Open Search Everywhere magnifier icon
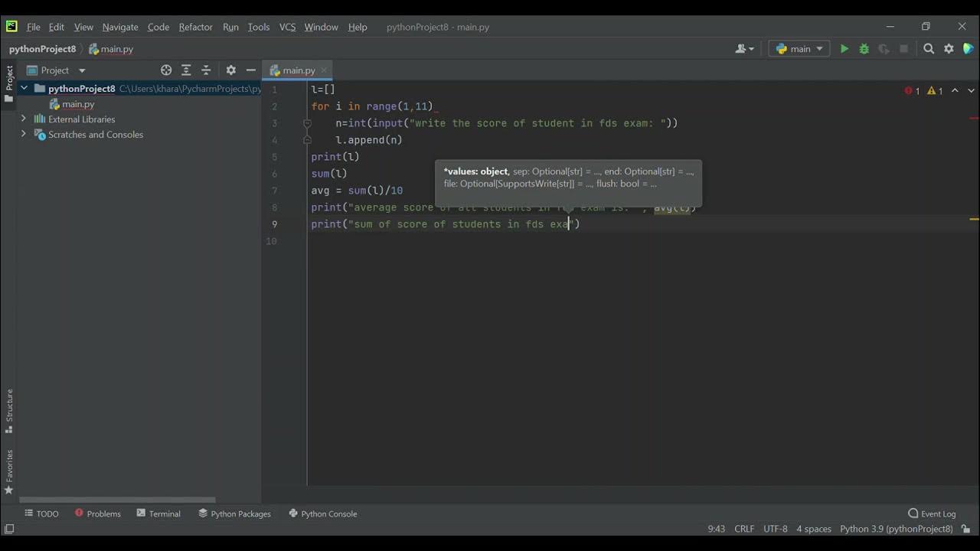The width and height of the screenshot is (980, 551). pyautogui.click(x=929, y=49)
